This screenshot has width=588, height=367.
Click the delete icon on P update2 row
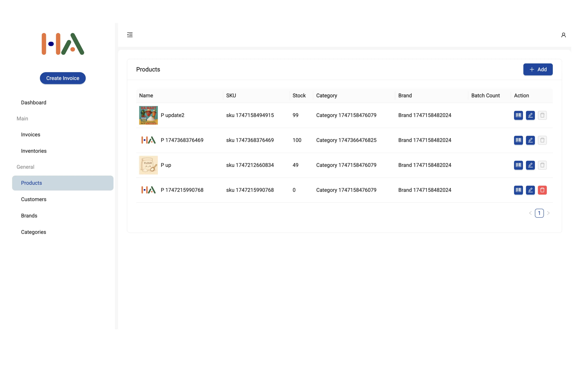pyautogui.click(x=542, y=115)
